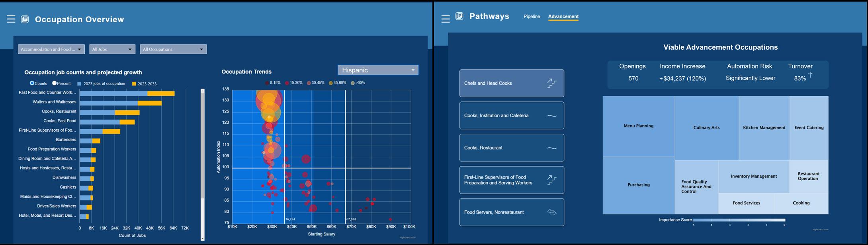Click Maids and Housekeeping row label

coord(47,196)
